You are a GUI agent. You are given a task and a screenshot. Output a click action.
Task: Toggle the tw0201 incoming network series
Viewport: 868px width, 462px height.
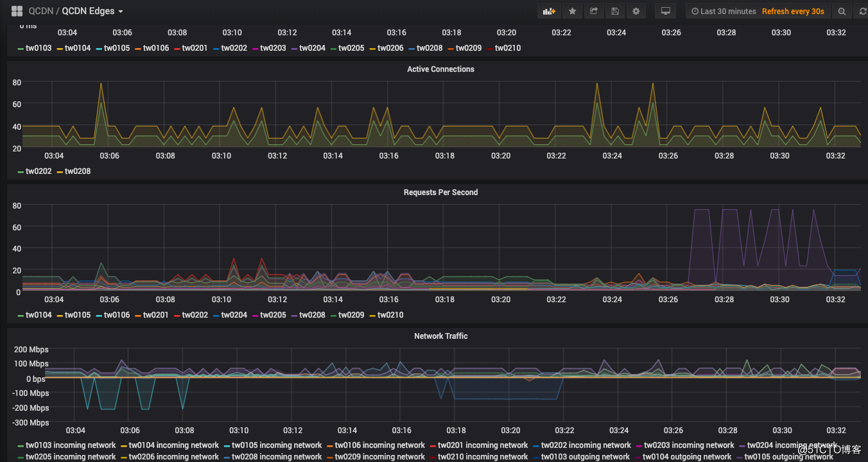click(x=483, y=445)
